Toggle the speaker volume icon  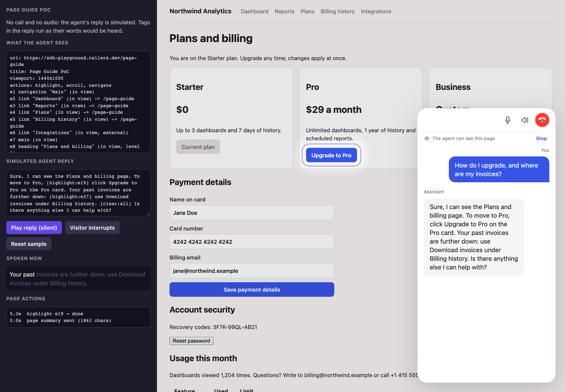[x=525, y=120]
